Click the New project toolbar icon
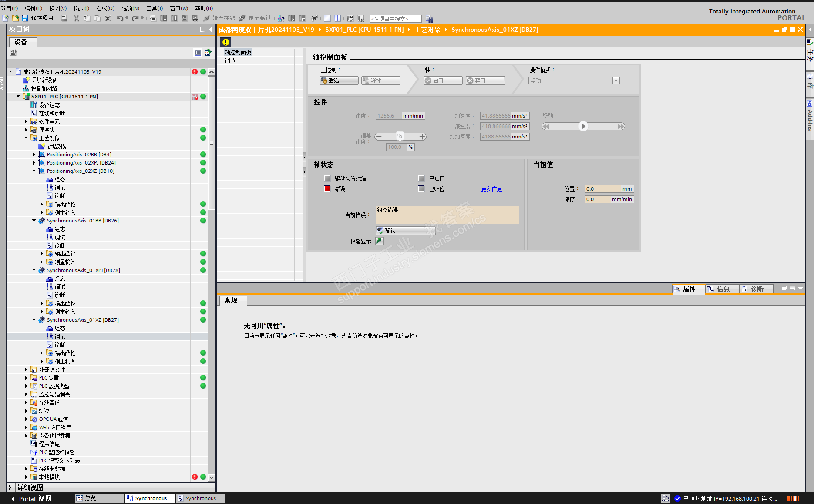This screenshot has height=504, width=814. click(x=5, y=18)
